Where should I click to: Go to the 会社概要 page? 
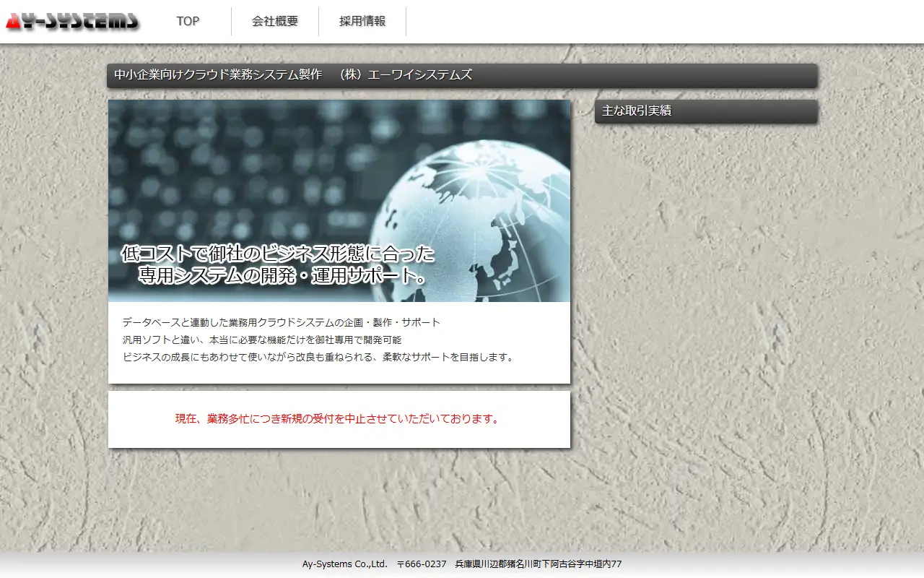pyautogui.click(x=275, y=22)
